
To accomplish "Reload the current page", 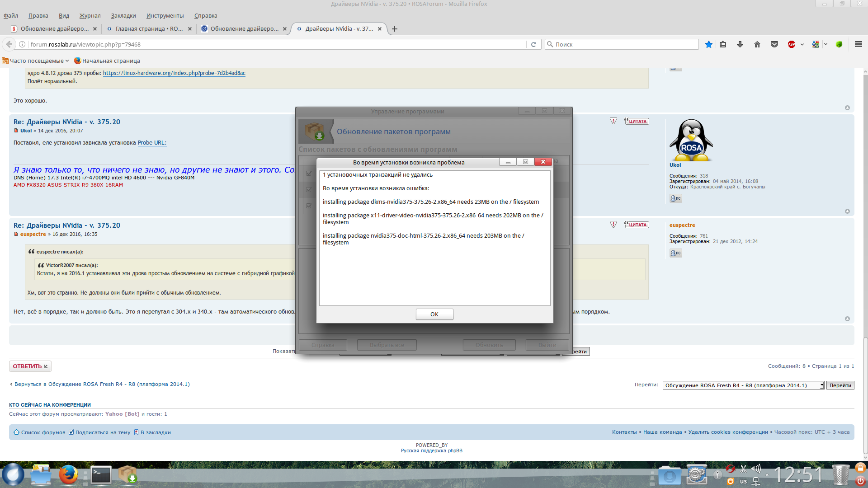I will click(x=533, y=44).
